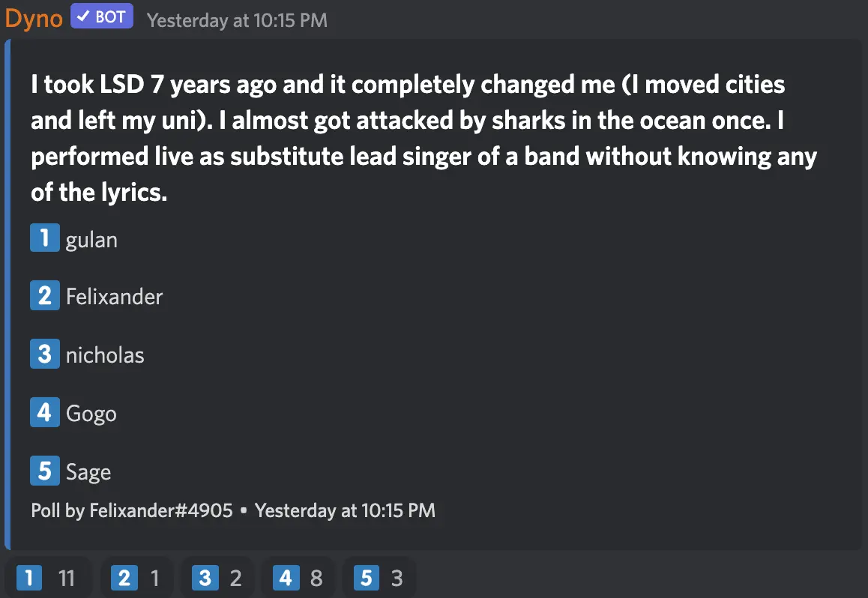
Task: Vote with reaction 4 showing 8 votes
Action: tap(298, 578)
